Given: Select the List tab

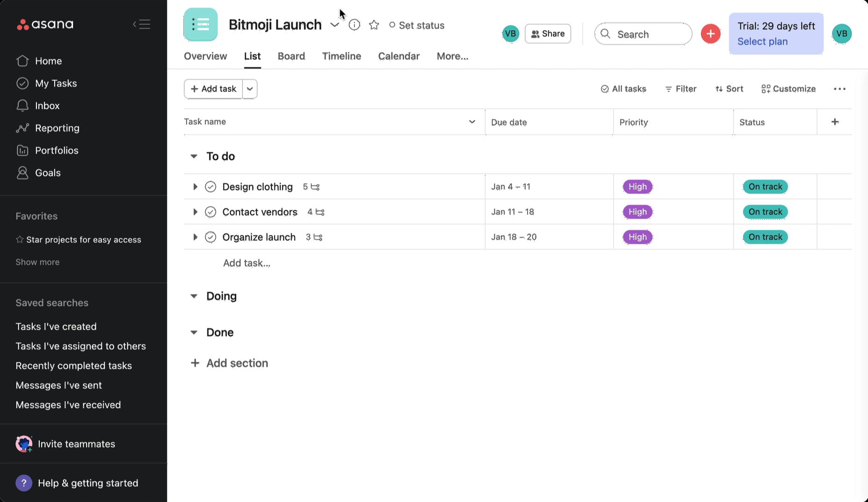Looking at the screenshot, I should pos(252,56).
